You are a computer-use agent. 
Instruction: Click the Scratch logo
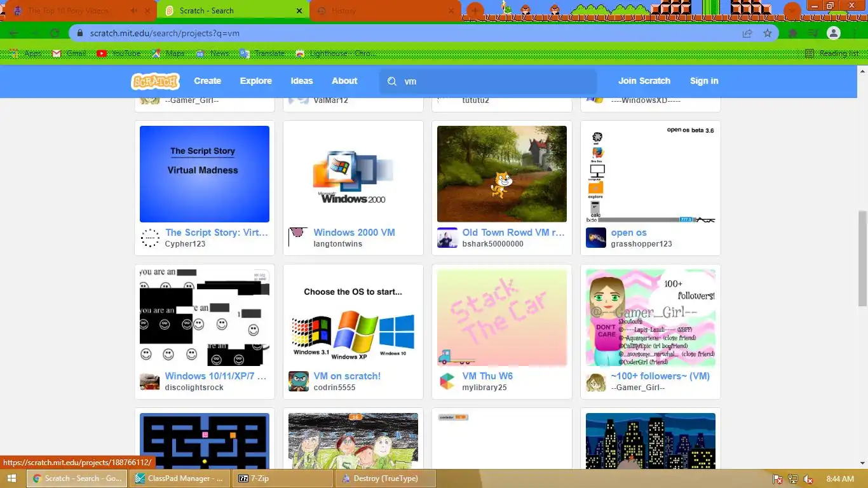point(156,81)
